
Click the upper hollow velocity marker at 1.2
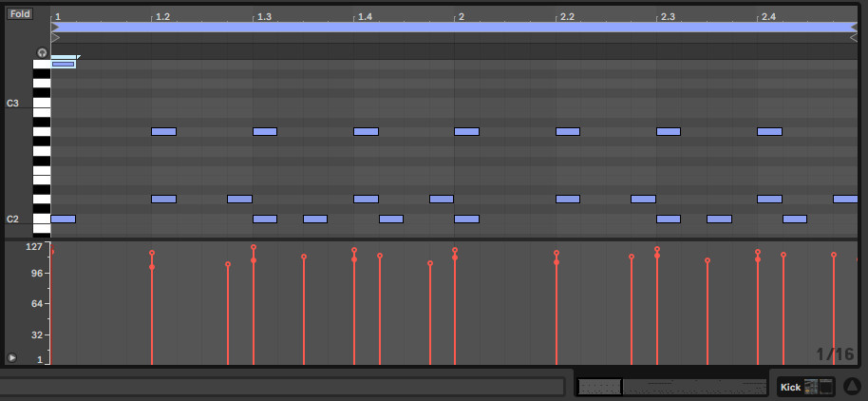pos(152,253)
